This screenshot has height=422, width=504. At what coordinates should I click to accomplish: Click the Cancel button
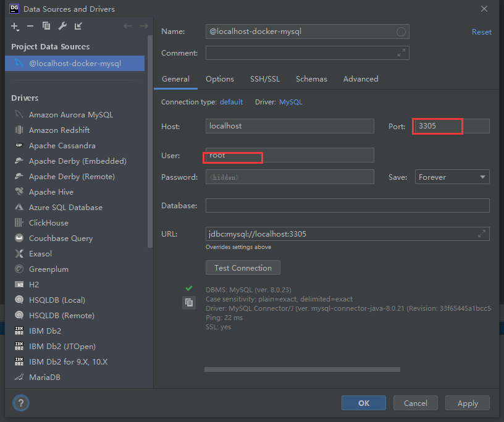pyautogui.click(x=416, y=403)
